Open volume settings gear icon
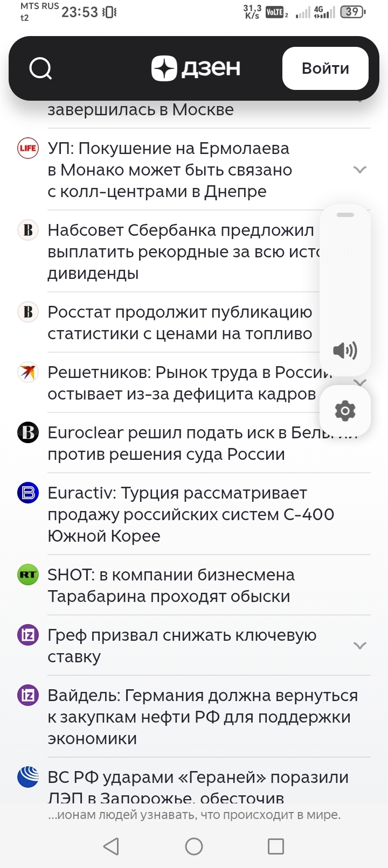388x868 pixels. [345, 411]
